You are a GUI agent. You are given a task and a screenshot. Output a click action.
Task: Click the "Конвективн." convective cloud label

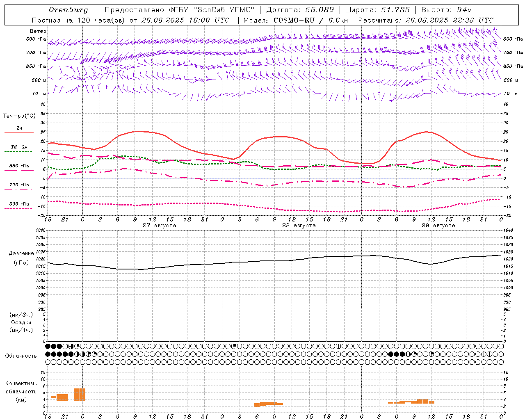(x=21, y=383)
